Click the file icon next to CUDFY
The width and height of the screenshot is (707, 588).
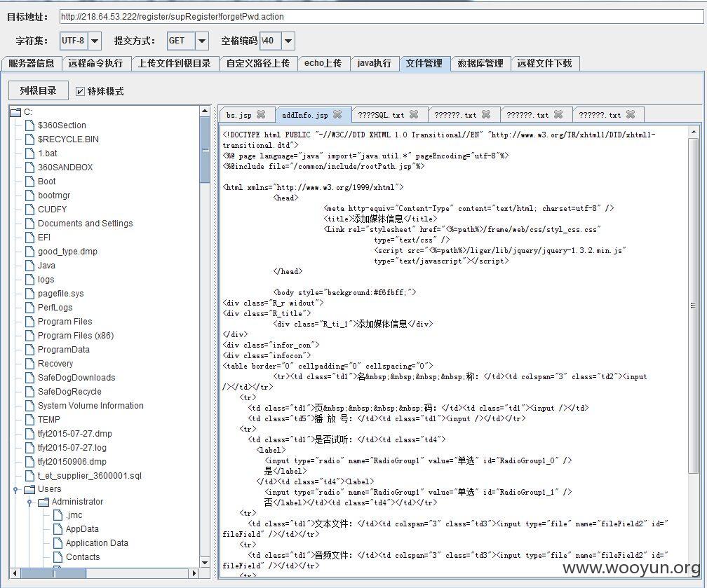tap(29, 209)
